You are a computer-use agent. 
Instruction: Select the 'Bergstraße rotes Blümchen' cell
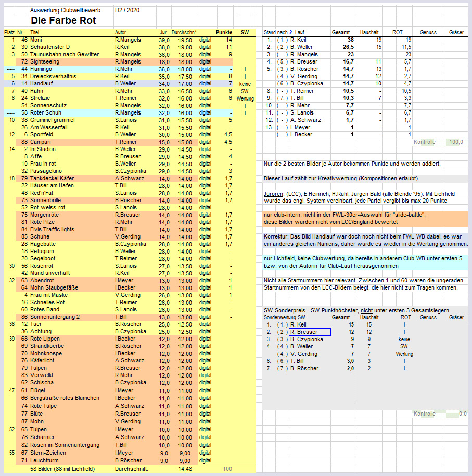65,398
